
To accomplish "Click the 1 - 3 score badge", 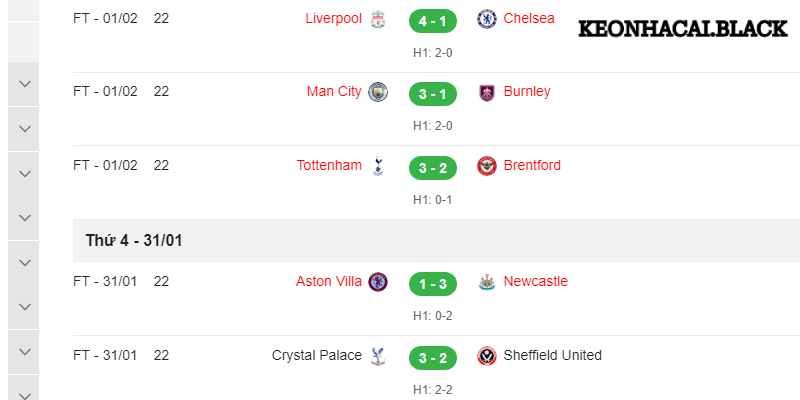I will tap(432, 283).
